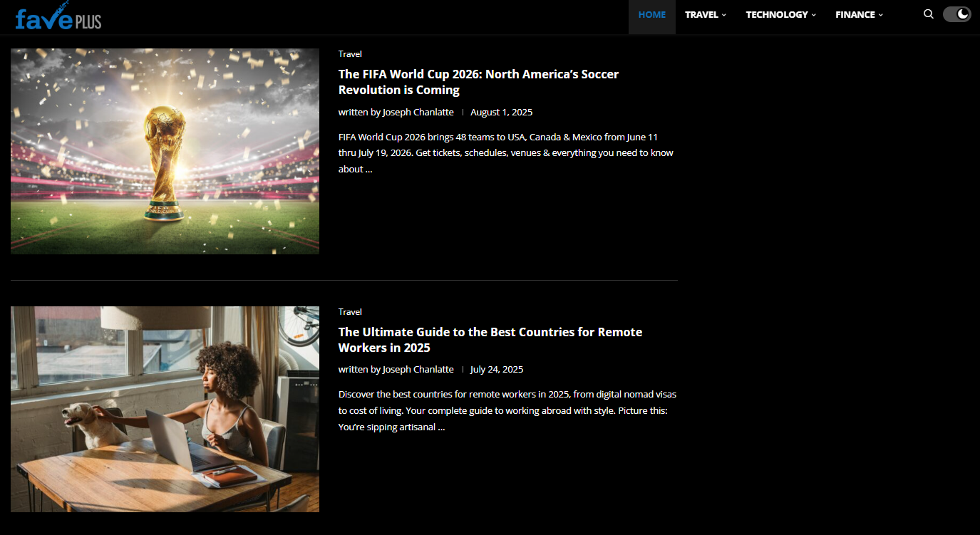Toggle the dark mode switch
Screen dimensions: 980x535
click(956, 14)
